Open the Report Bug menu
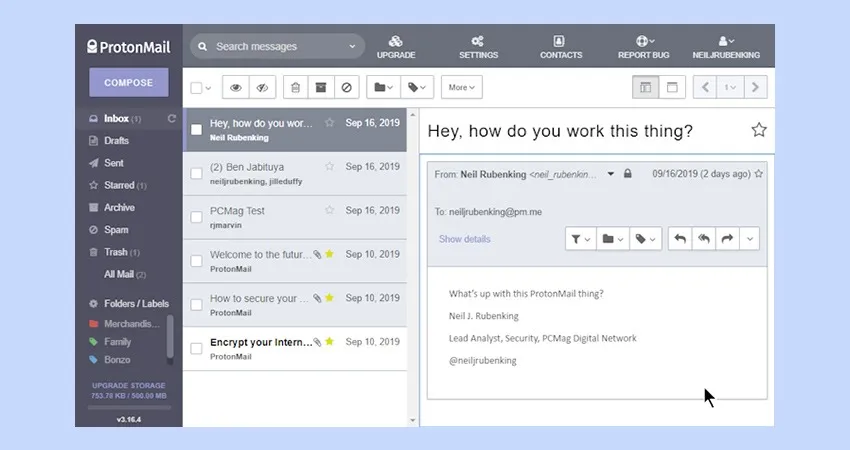 643,47
